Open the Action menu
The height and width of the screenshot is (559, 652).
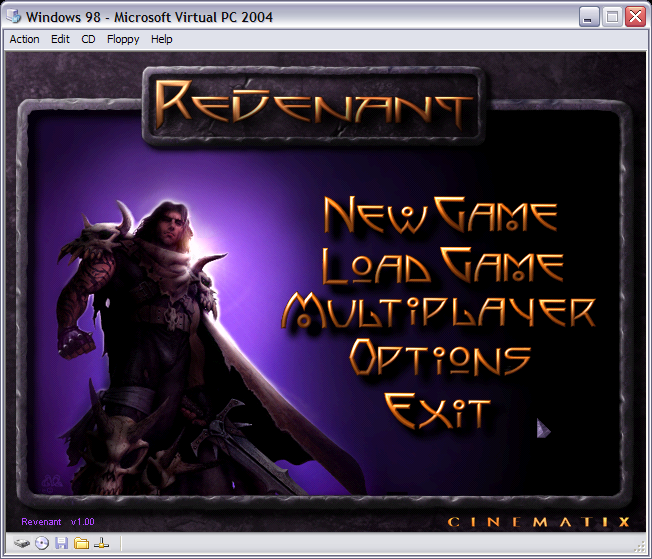point(25,39)
